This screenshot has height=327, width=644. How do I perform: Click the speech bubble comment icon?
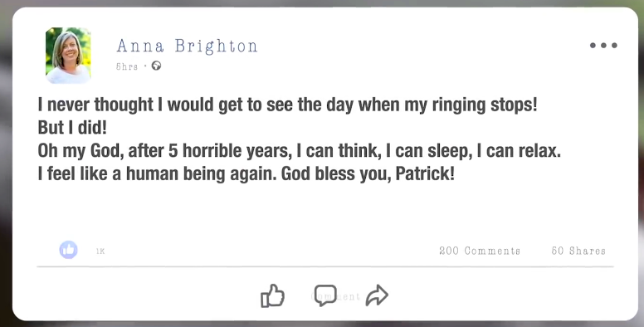click(325, 295)
